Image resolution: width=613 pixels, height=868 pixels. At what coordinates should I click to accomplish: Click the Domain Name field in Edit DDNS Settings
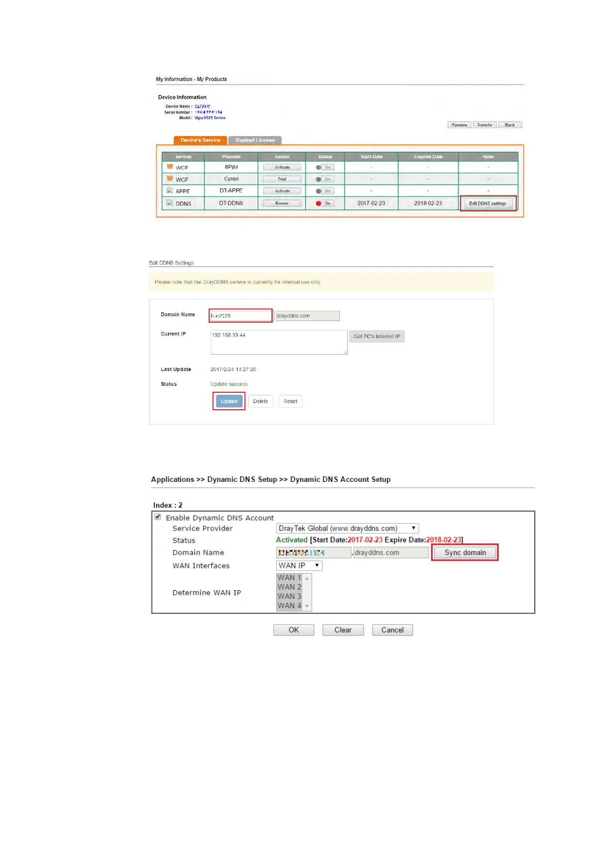[x=241, y=315]
